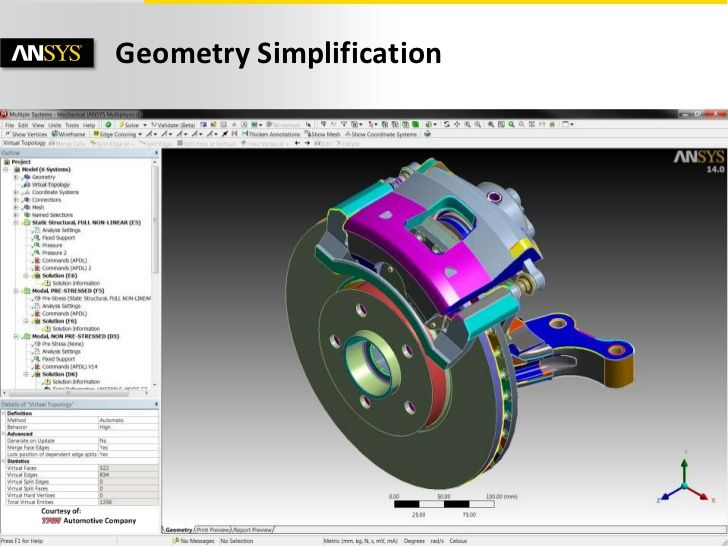This screenshot has height=546, width=728.
Task: Toggle Wireframe display mode
Action: [x=69, y=134]
